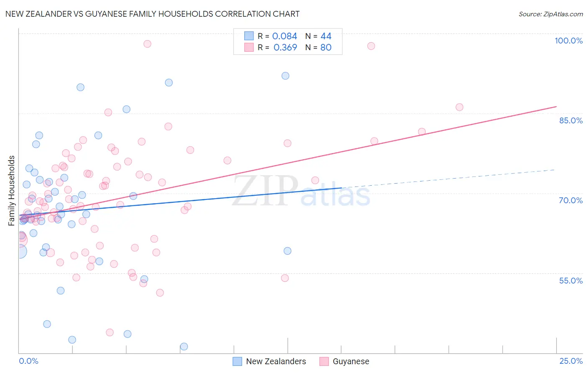Click the 0.0% x-axis label
The width and height of the screenshot is (588, 373).
(28, 361)
